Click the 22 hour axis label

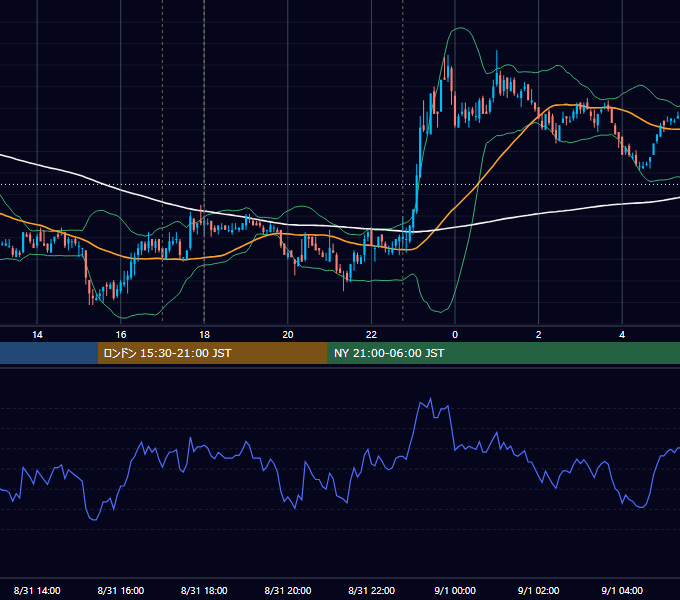[371, 335]
